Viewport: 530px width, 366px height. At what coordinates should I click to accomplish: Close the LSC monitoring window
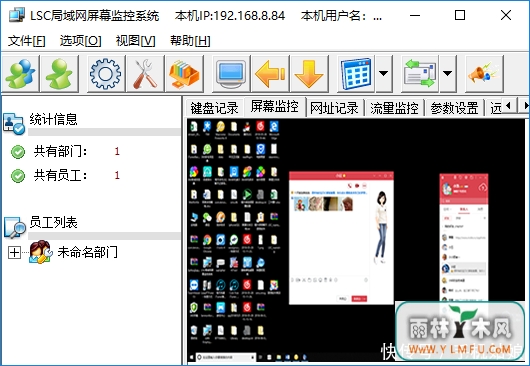[x=506, y=15]
